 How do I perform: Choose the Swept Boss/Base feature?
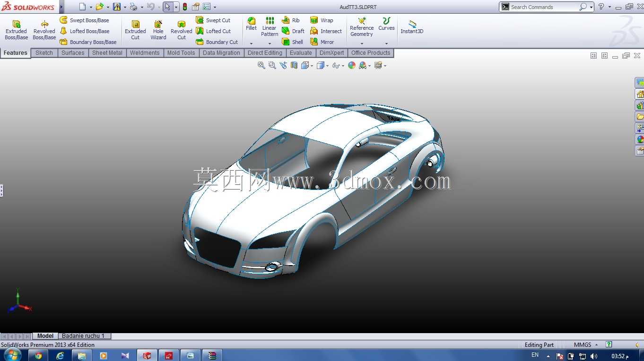pos(85,20)
